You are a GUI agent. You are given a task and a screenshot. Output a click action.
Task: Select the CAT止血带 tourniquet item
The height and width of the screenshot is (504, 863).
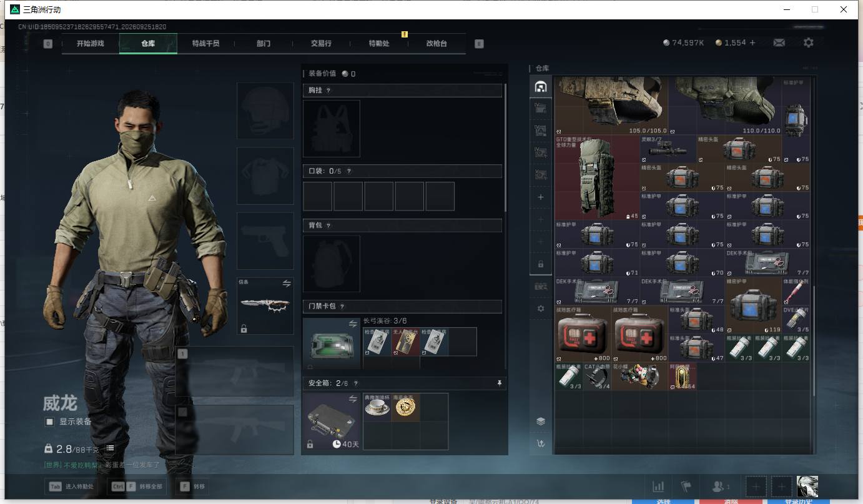coord(597,377)
